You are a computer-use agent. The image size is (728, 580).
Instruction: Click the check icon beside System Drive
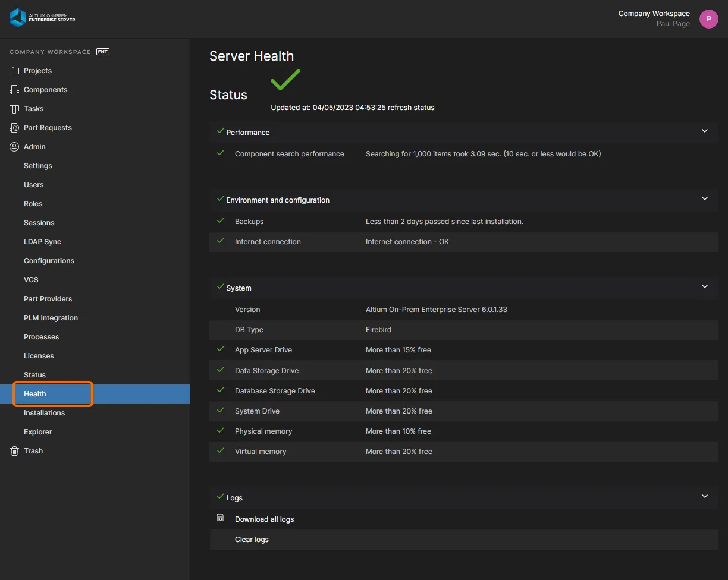click(221, 410)
